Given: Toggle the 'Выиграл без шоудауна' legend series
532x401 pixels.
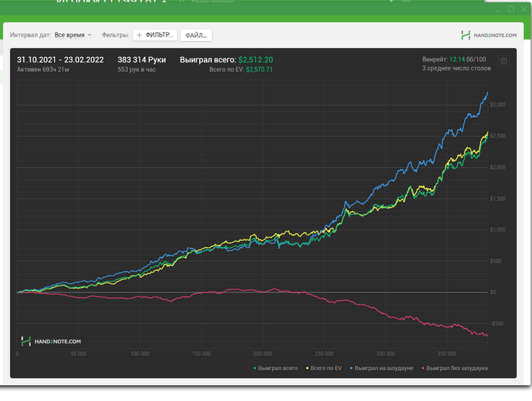Looking at the screenshot, I should 454,368.
